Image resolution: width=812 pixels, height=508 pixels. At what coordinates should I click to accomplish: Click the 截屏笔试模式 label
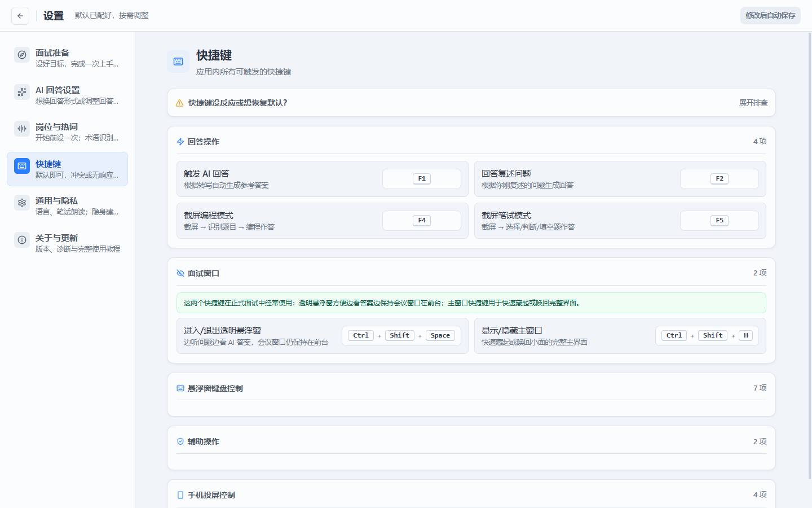[506, 216]
